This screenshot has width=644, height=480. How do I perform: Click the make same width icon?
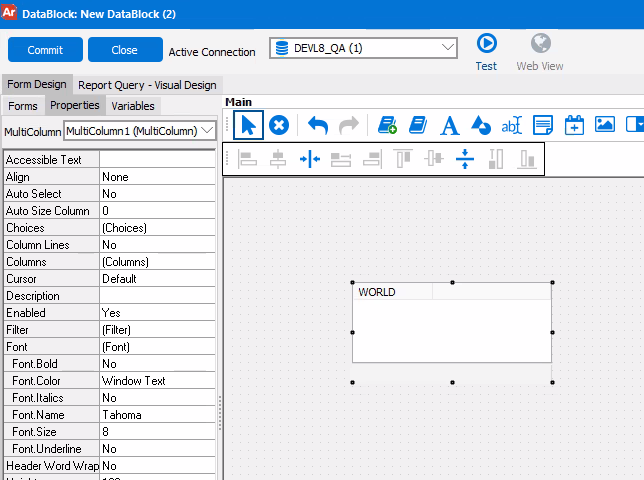click(341, 160)
